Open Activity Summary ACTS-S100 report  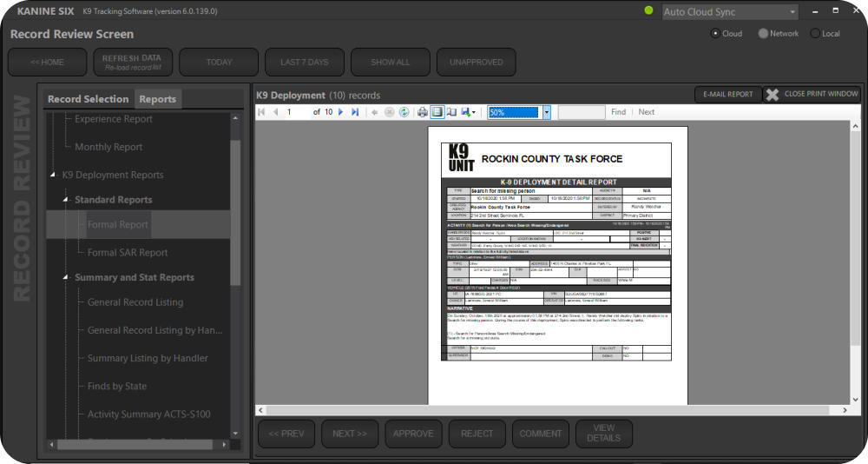[149, 414]
